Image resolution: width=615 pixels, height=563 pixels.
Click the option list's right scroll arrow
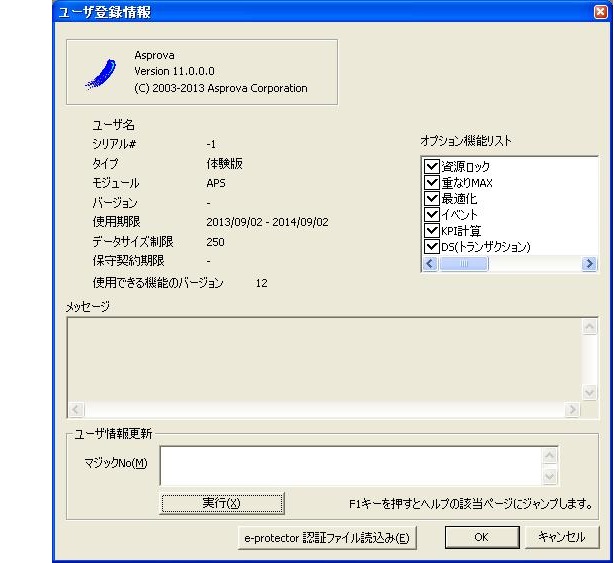pyautogui.click(x=589, y=264)
